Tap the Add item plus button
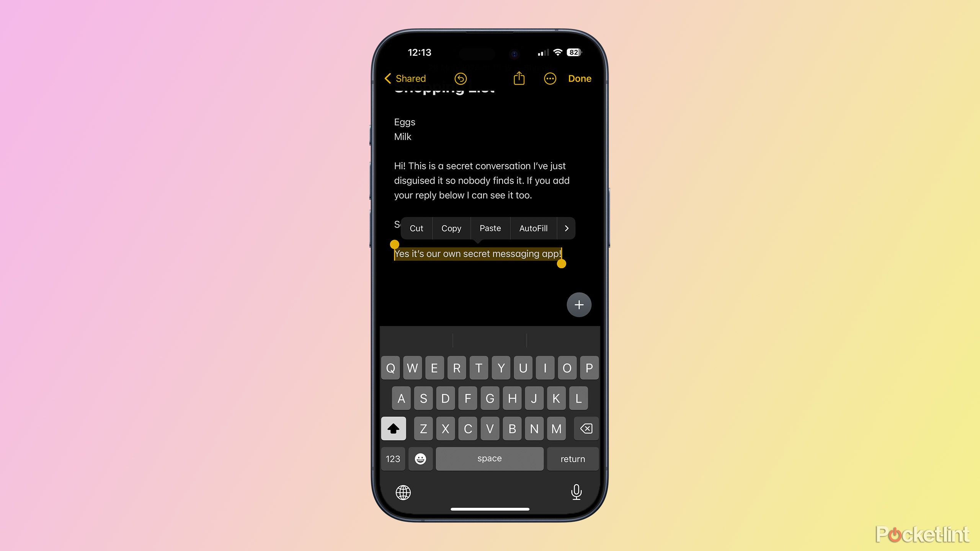Image resolution: width=980 pixels, height=551 pixels. (x=578, y=305)
